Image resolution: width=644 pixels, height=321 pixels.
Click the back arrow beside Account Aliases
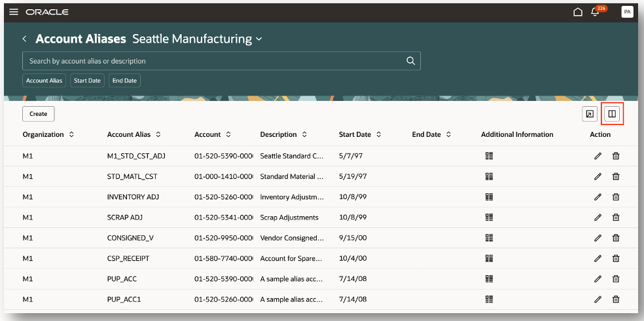[25, 39]
